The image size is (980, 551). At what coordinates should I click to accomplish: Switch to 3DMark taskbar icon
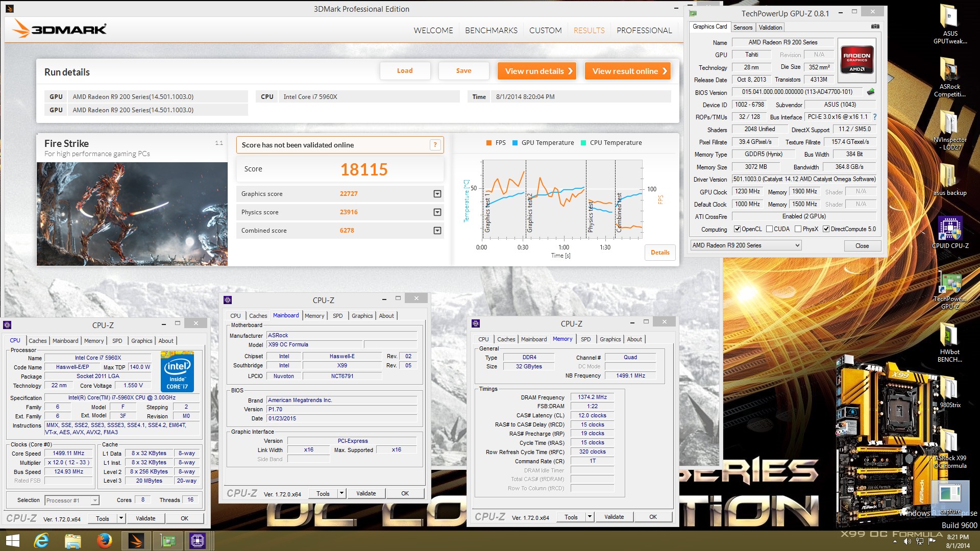tap(136, 540)
